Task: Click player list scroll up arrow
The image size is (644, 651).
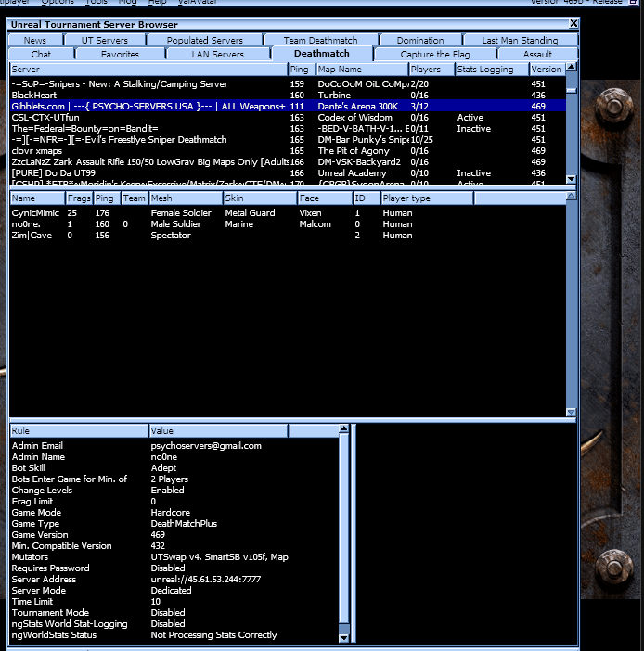Action: (x=572, y=196)
